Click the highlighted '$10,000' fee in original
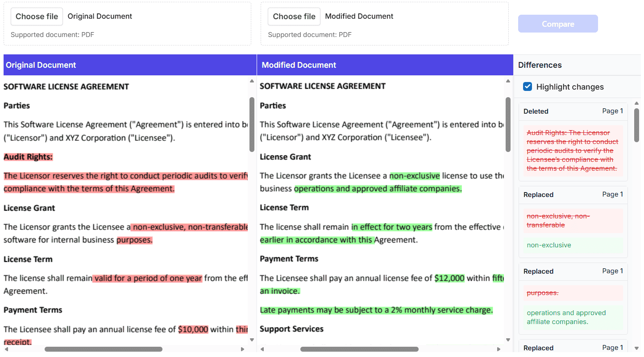The height and width of the screenshot is (357, 644). tap(193, 329)
